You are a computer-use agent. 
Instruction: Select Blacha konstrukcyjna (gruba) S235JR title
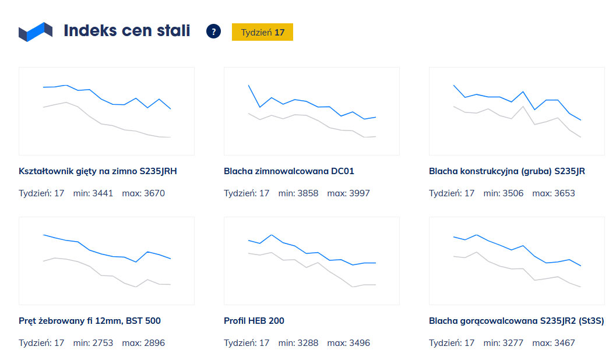pyautogui.click(x=507, y=171)
